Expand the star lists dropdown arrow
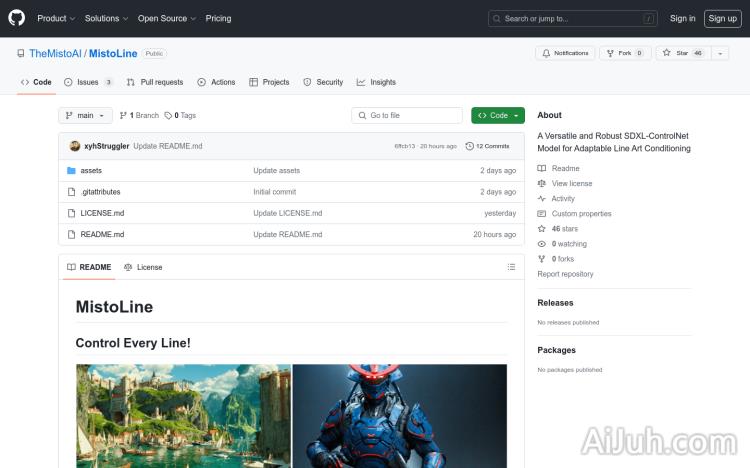 (x=720, y=53)
